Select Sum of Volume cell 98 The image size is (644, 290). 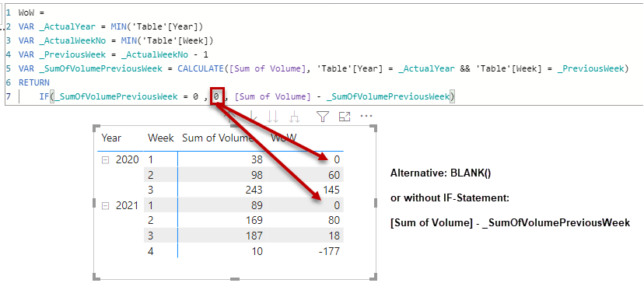pyautogui.click(x=257, y=175)
